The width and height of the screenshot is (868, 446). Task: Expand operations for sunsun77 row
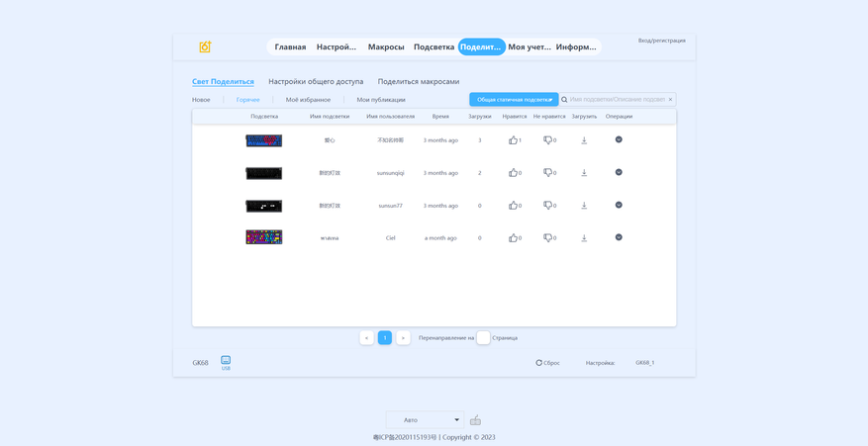pyautogui.click(x=619, y=205)
